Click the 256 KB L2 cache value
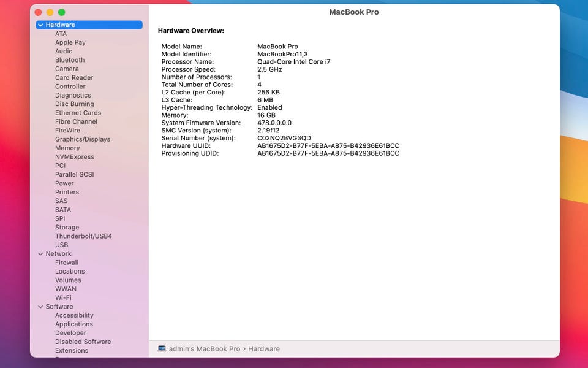This screenshot has width=588, height=368. [x=268, y=93]
